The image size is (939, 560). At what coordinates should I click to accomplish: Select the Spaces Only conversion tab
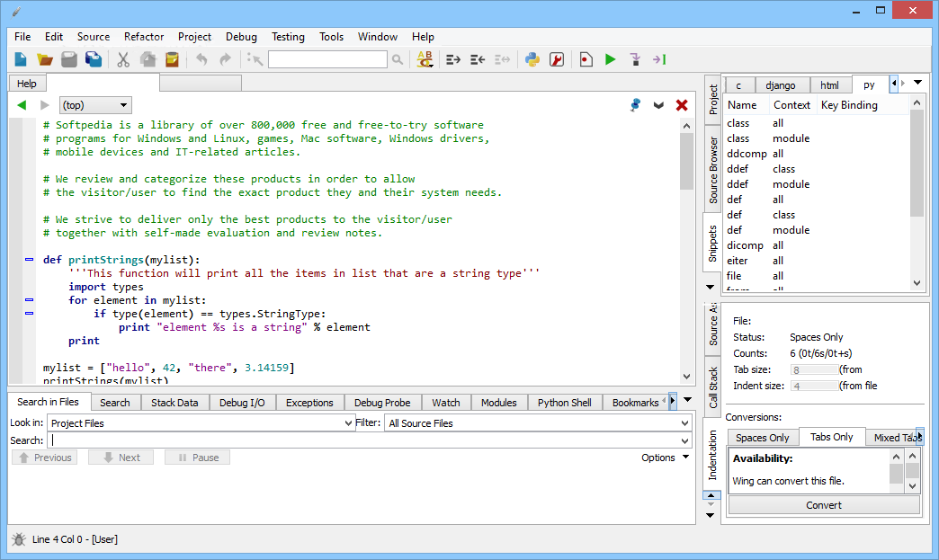763,438
